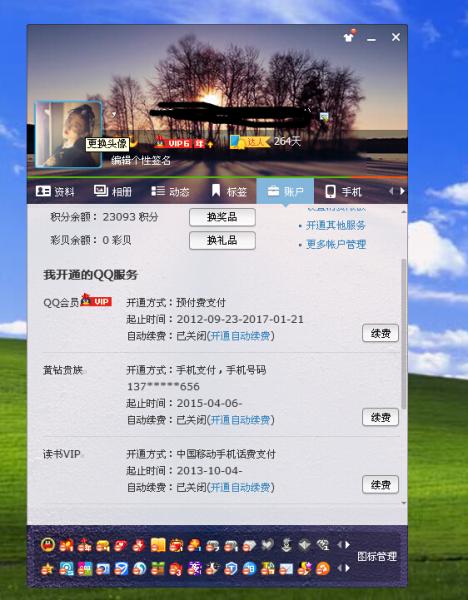Click the scrollbar up arrow
Screen dimensions: 468x600
[404, 212]
